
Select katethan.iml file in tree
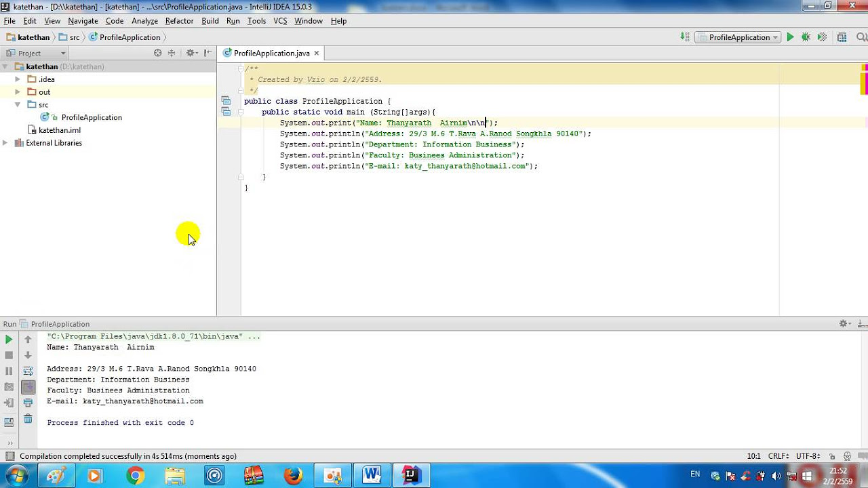[60, 130]
